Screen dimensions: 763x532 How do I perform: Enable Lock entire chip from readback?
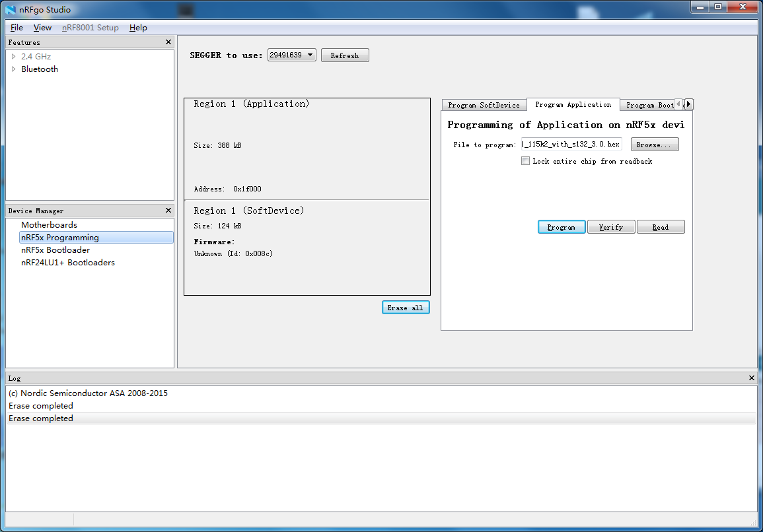click(x=526, y=161)
